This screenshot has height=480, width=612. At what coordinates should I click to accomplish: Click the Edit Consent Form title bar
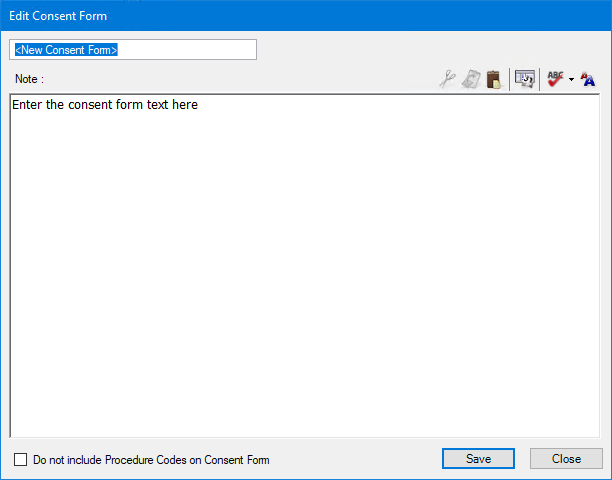click(x=300, y=15)
